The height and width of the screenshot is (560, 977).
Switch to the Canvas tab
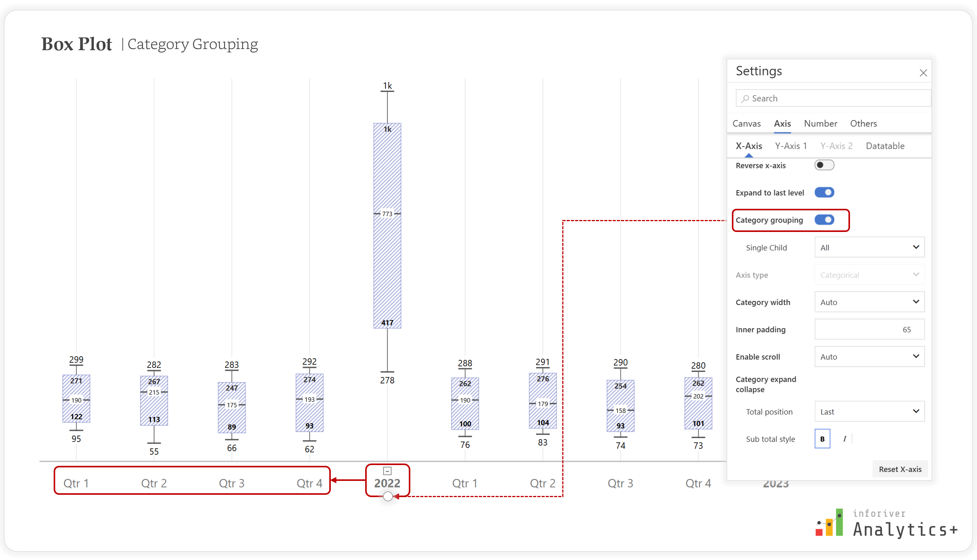click(747, 124)
